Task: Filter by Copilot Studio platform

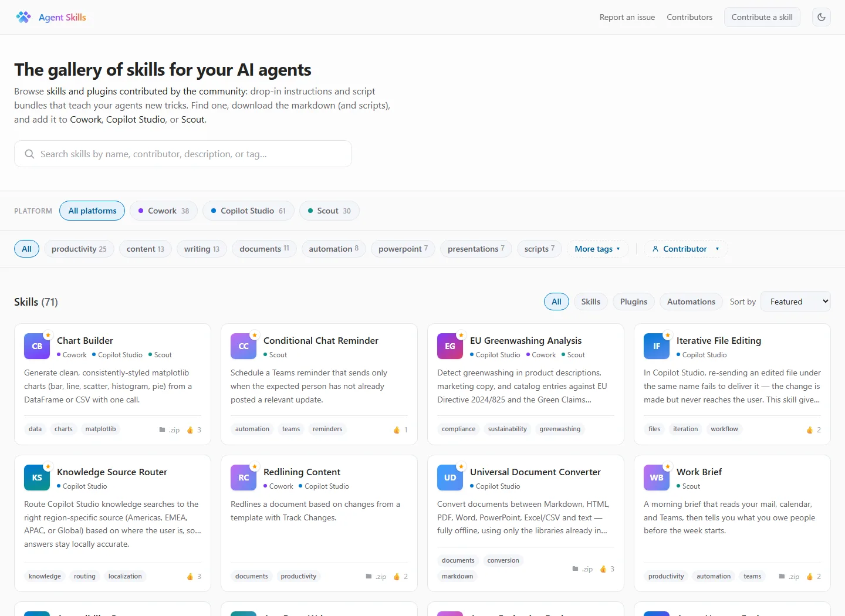Action: click(x=248, y=211)
